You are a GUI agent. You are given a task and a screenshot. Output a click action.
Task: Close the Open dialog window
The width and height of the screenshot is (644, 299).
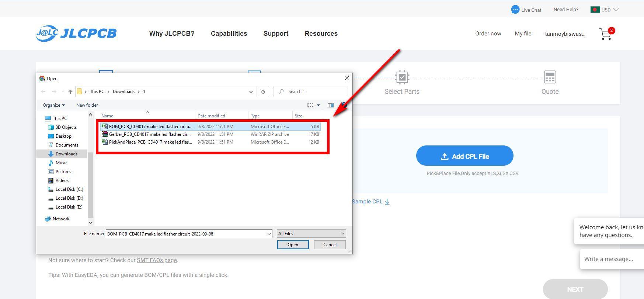pyautogui.click(x=347, y=78)
